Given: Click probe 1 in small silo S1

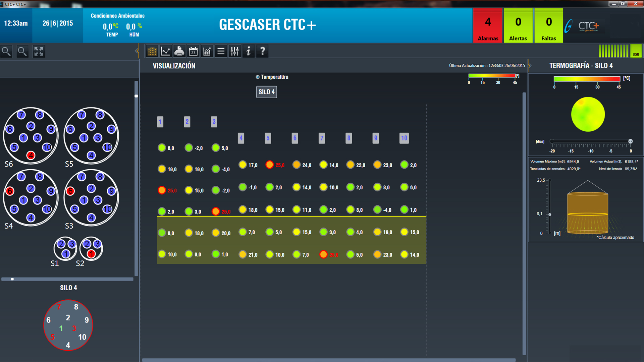Looking at the screenshot, I should tap(66, 254).
